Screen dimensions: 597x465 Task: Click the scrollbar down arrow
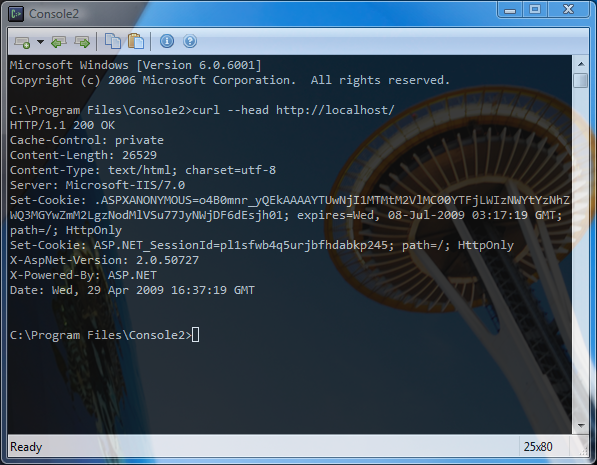[581, 425]
